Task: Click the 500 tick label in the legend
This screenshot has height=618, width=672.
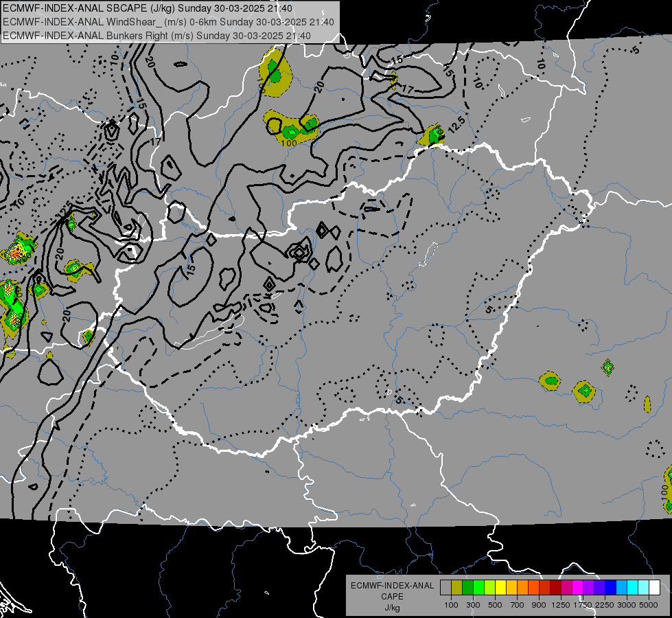Action: [x=495, y=605]
